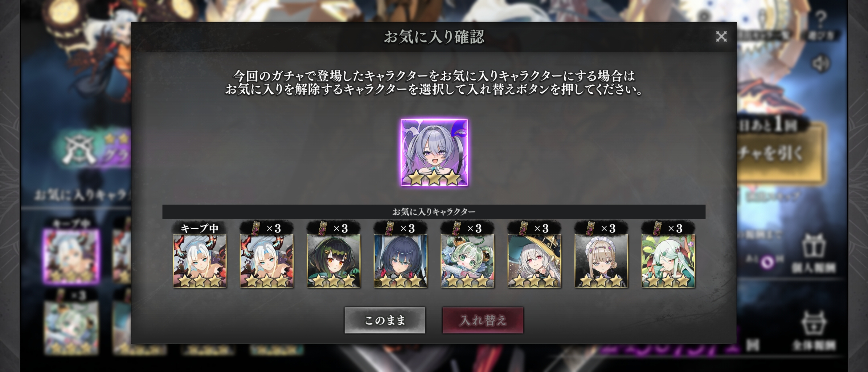Choose the black-haired orange-eyed character
Viewport: 868px width, 372px height.
[333, 261]
